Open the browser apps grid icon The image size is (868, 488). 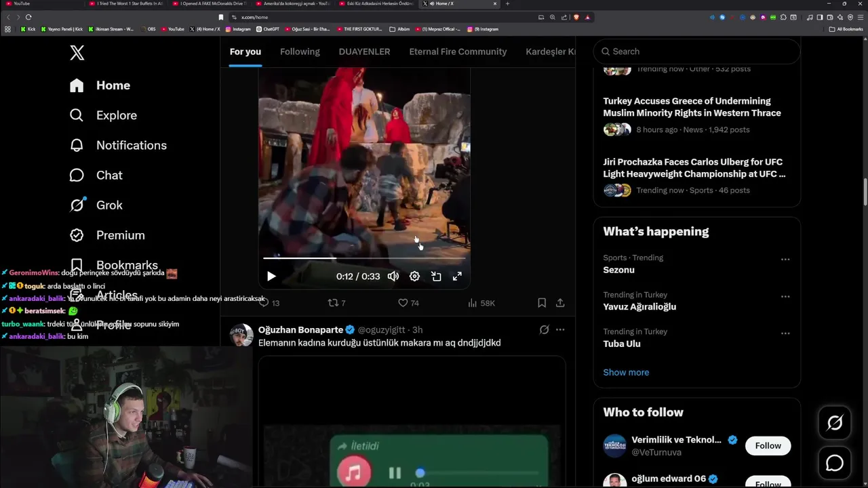coord(7,29)
